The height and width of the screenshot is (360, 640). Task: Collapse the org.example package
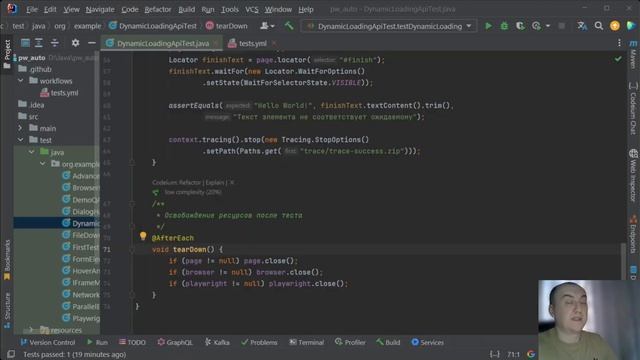[x=42, y=164]
